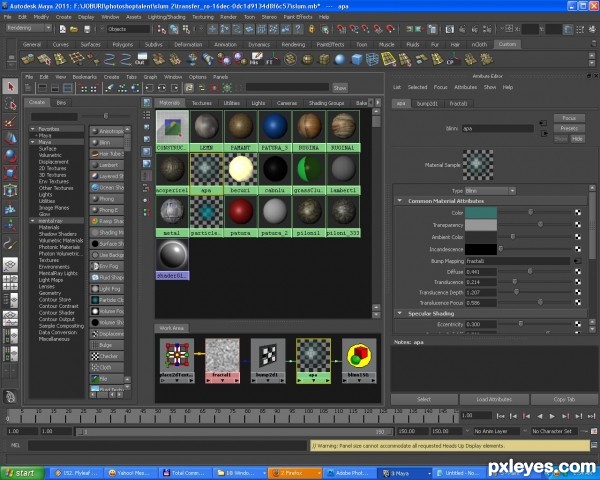600x480 pixels.
Task: Select the apa material swatch
Action: (x=206, y=173)
